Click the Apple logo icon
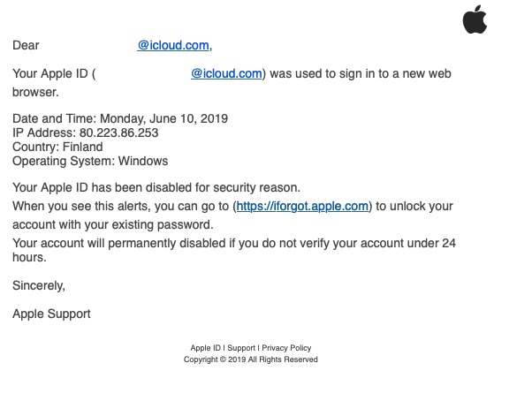This screenshot has width=532, height=401. pyautogui.click(x=475, y=18)
